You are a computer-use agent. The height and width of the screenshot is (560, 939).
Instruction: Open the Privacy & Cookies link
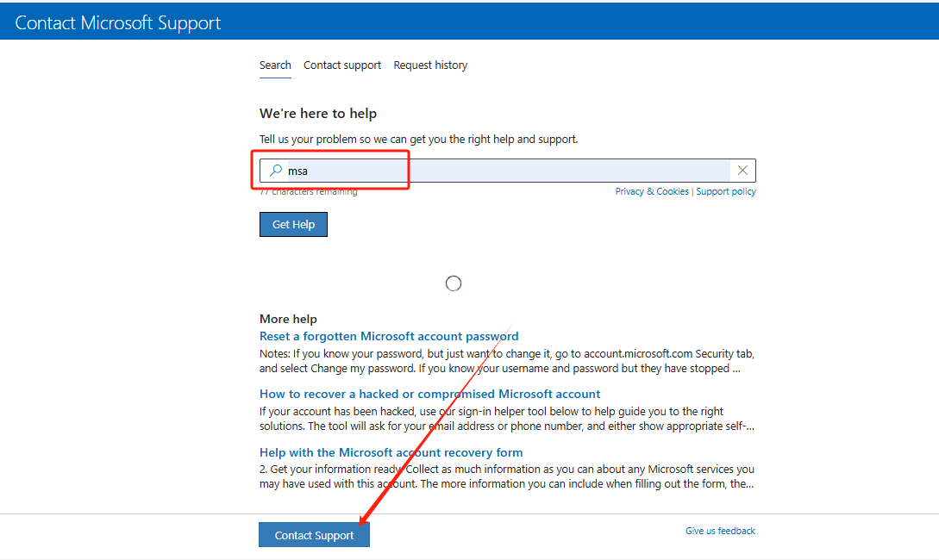click(x=652, y=191)
